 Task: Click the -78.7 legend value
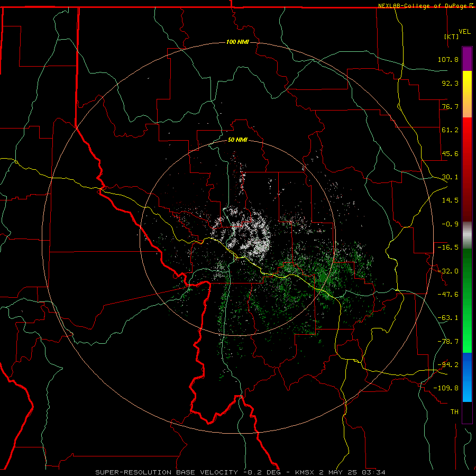[448, 342]
